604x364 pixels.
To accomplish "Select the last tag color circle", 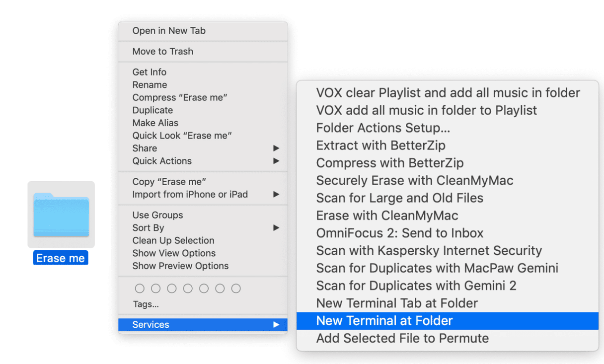I will [236, 289].
